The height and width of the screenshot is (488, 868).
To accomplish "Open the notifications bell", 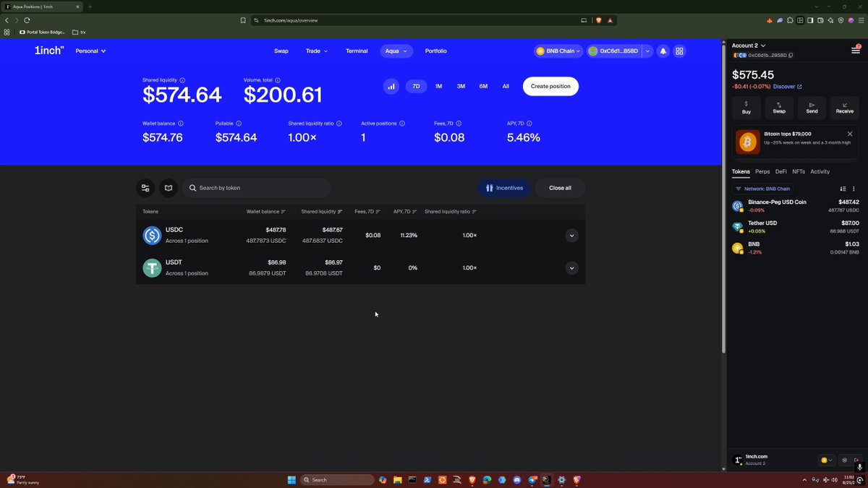I will coord(663,51).
